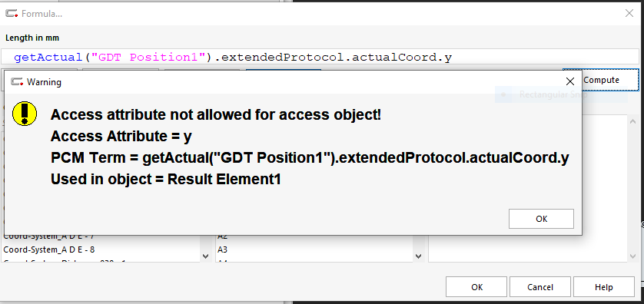Screen dimensions: 644x304
Task: Click the Calypso icon in the Warning title bar
Action: [x=17, y=82]
